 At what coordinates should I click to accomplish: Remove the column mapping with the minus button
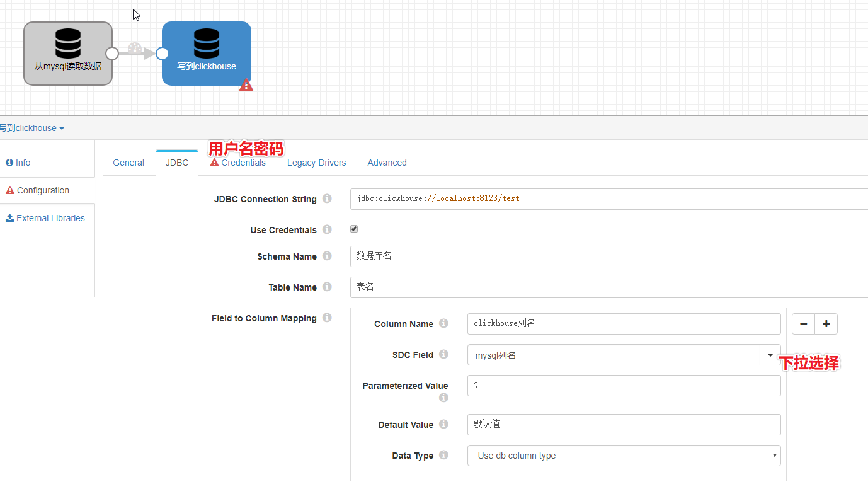coord(803,324)
